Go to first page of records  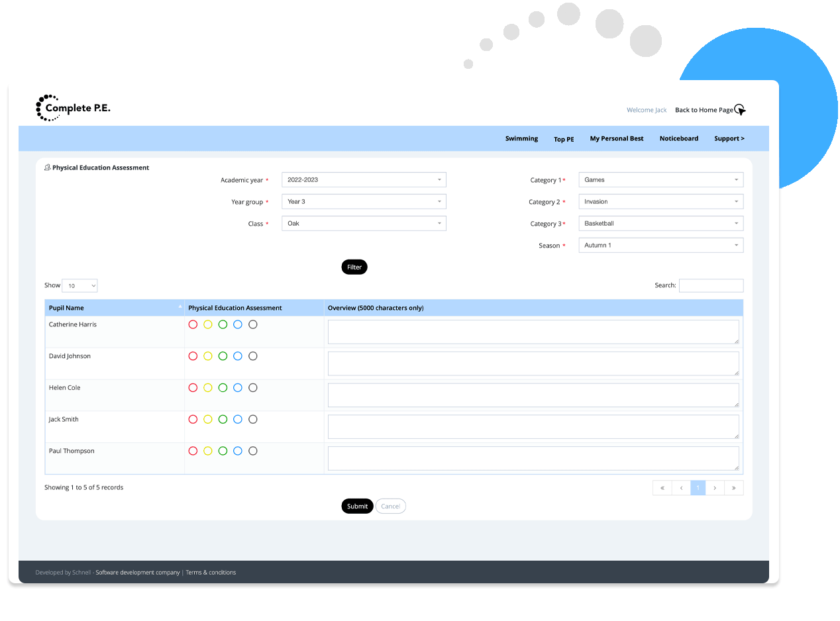pos(662,488)
